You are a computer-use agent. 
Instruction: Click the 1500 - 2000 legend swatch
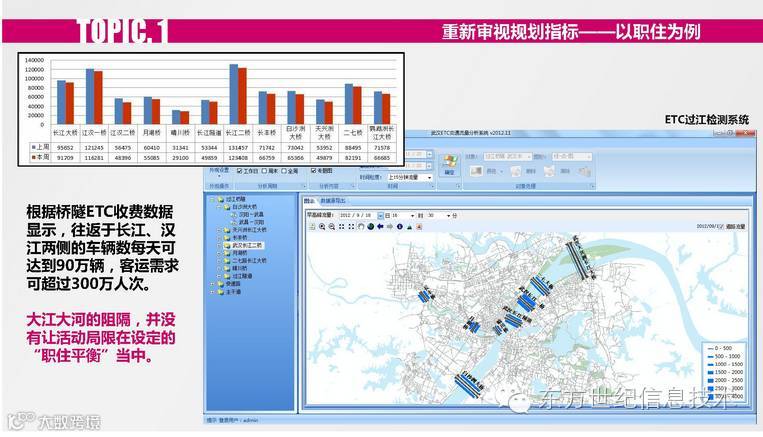click(x=710, y=372)
